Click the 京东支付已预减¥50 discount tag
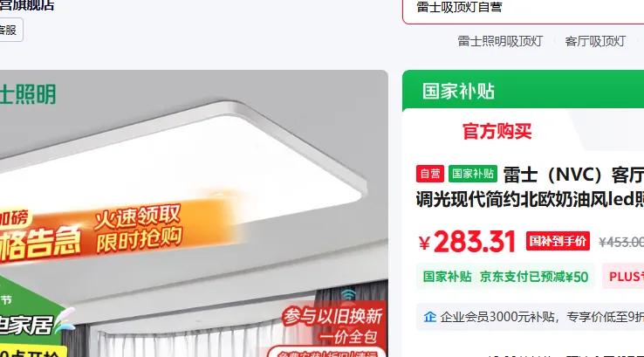This screenshot has width=644, height=357. click(x=534, y=277)
